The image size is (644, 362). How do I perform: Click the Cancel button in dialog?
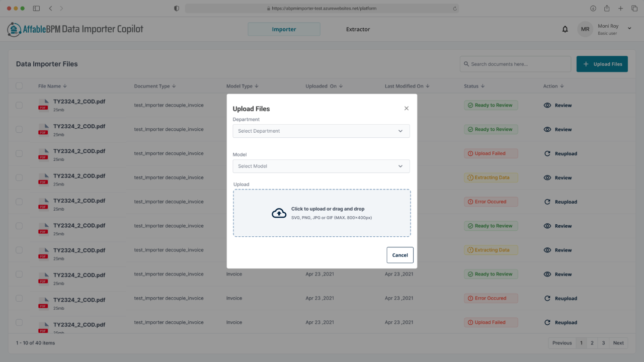pyautogui.click(x=400, y=255)
